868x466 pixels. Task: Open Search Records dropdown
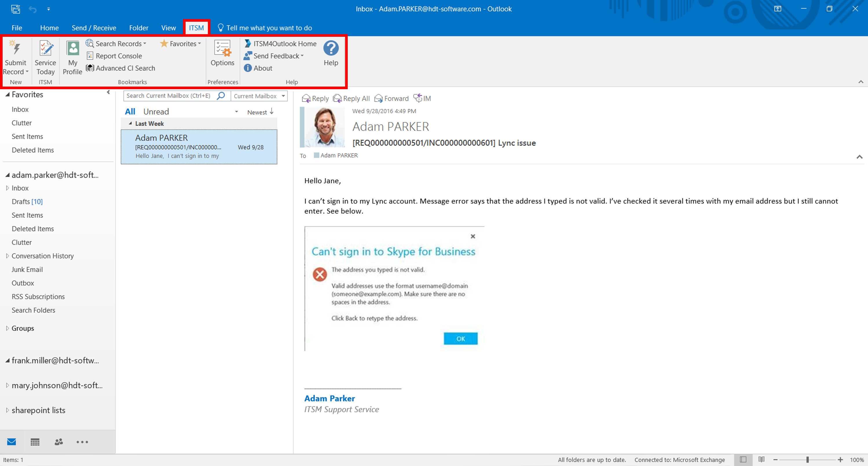coord(116,43)
